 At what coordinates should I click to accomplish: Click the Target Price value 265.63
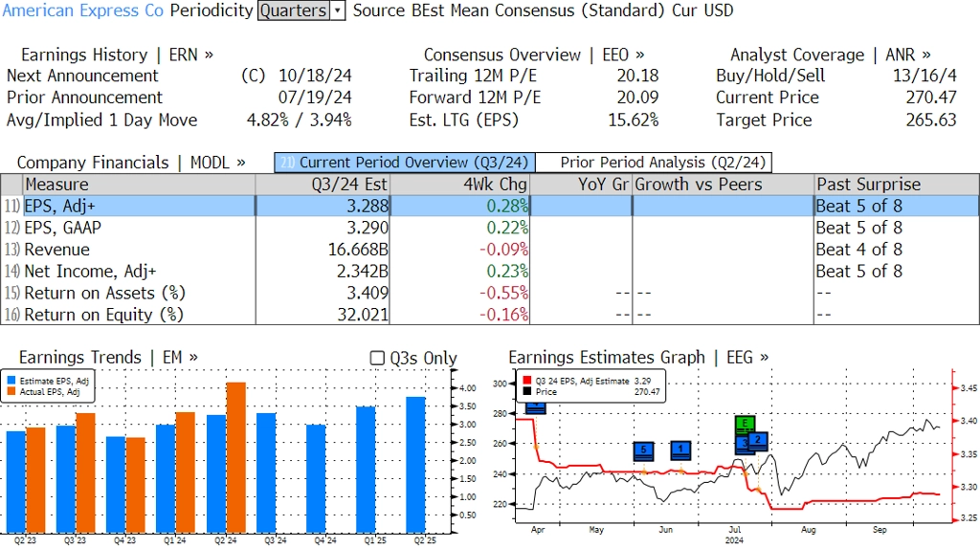point(931,120)
